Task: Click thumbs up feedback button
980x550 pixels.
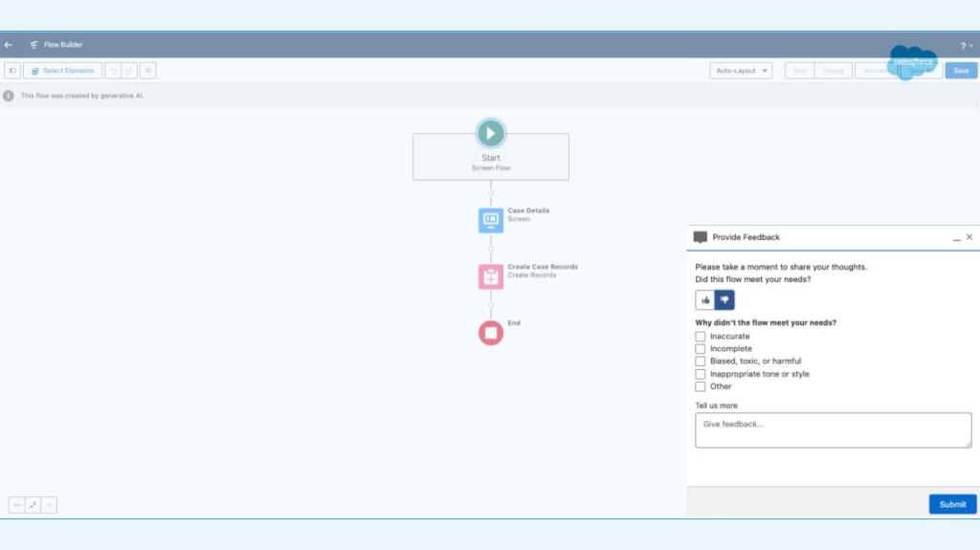Action: click(705, 300)
